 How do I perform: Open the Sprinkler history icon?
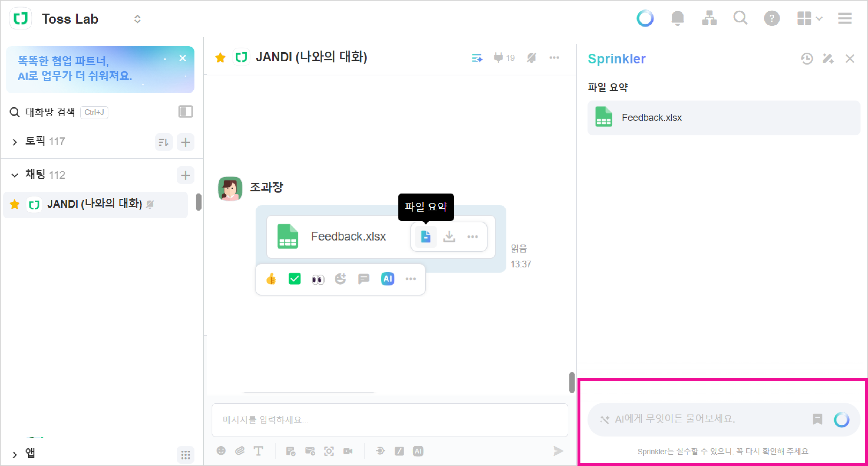click(806, 59)
